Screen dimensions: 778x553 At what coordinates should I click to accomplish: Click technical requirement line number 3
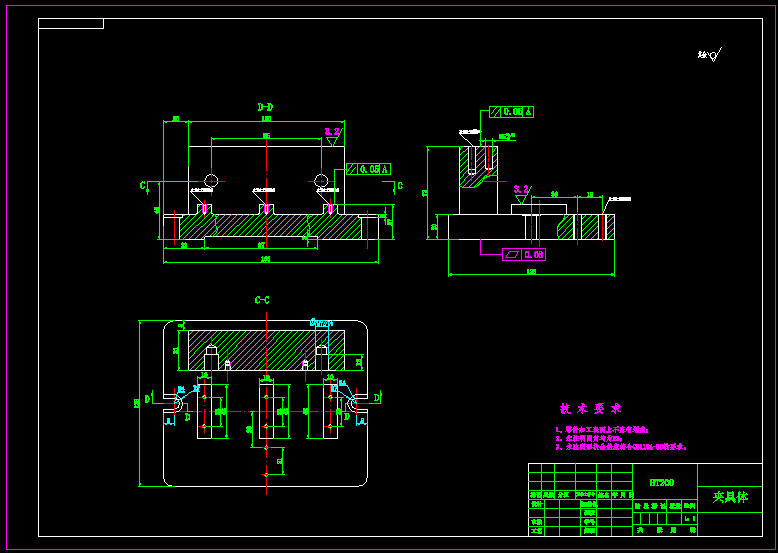[621, 447]
